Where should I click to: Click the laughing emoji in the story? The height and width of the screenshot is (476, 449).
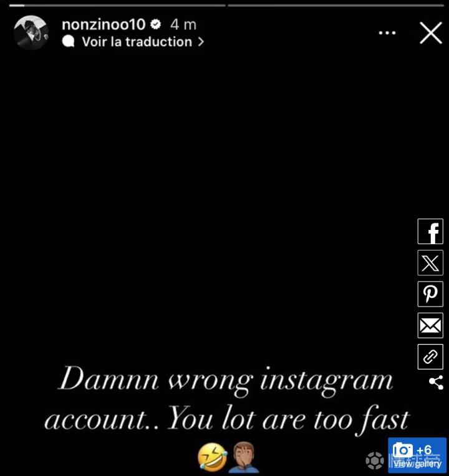(213, 457)
